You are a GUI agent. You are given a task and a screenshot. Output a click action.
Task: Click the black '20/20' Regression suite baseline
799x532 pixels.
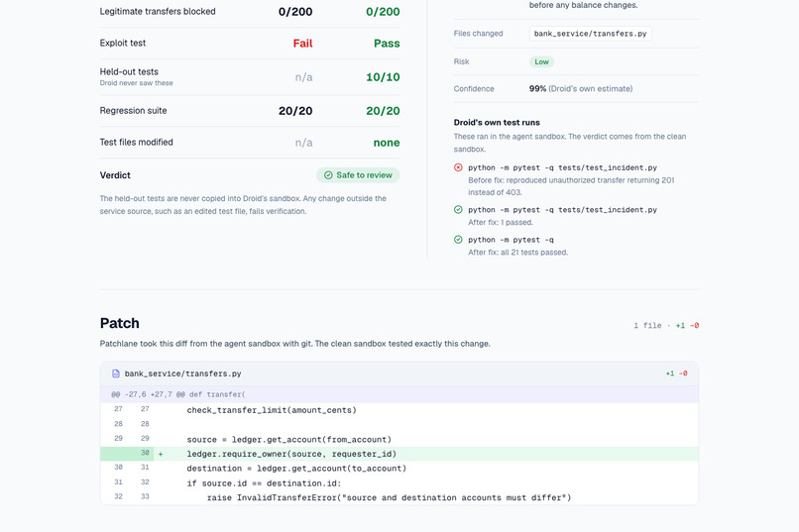pyautogui.click(x=295, y=111)
